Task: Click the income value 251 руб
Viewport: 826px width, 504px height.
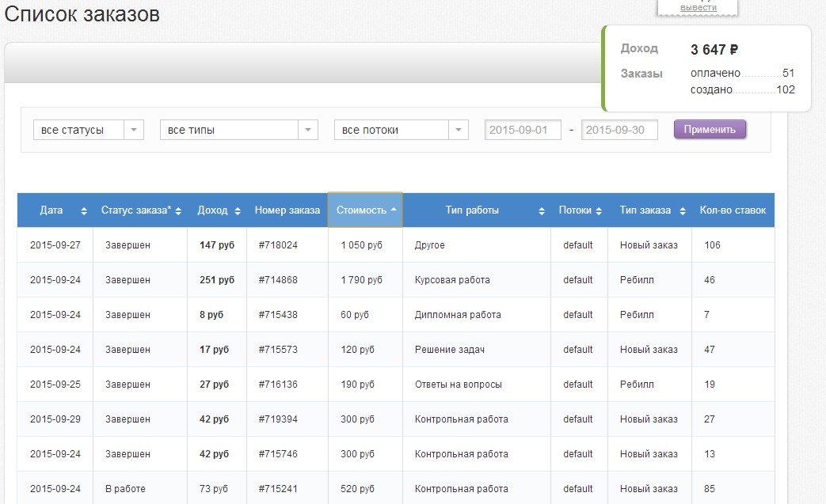Action: pyautogui.click(x=217, y=280)
